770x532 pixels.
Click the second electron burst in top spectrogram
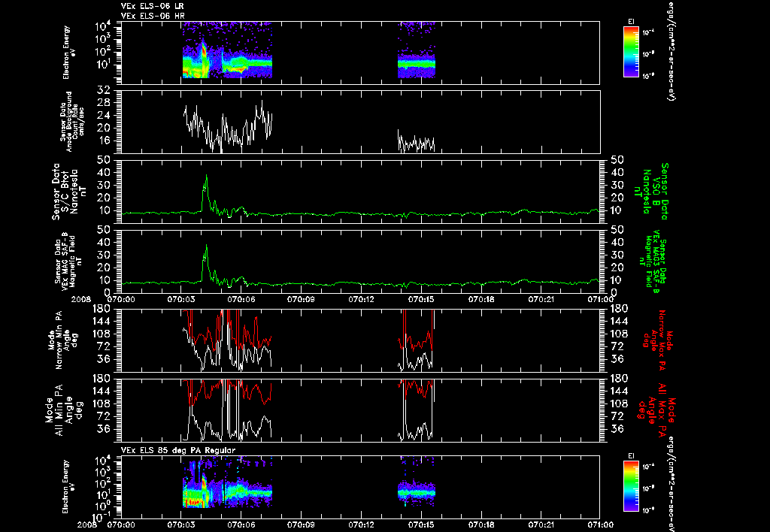(x=417, y=50)
